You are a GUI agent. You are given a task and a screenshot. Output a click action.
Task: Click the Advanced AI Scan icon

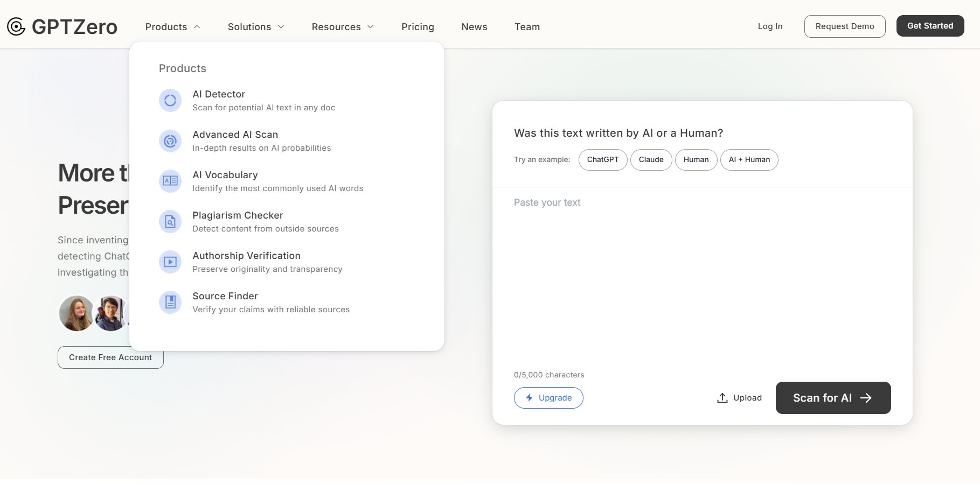[x=170, y=141]
